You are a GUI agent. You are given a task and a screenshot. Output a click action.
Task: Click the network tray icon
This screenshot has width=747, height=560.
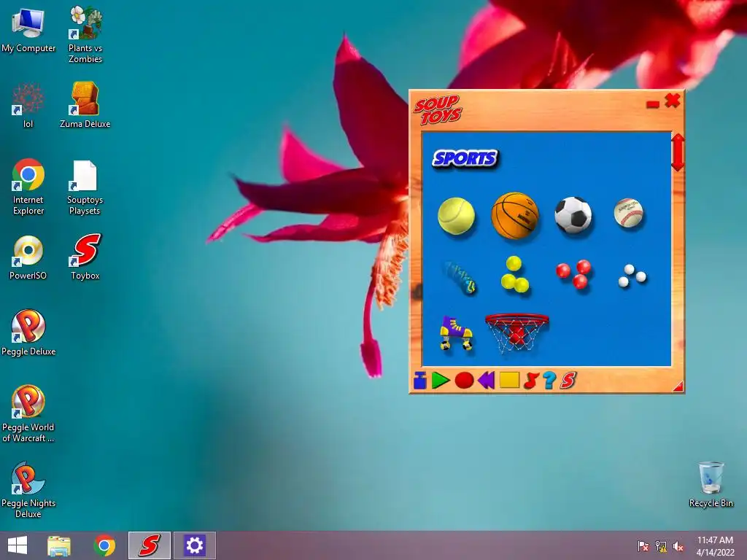pyautogui.click(x=661, y=546)
